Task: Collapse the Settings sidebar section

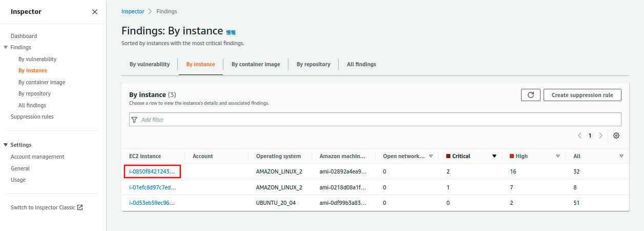Action: [6, 145]
